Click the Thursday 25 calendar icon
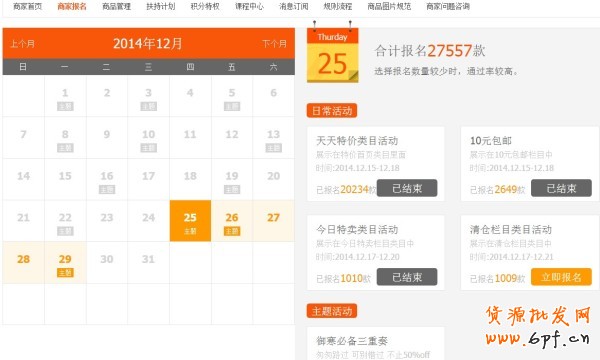 point(333,54)
